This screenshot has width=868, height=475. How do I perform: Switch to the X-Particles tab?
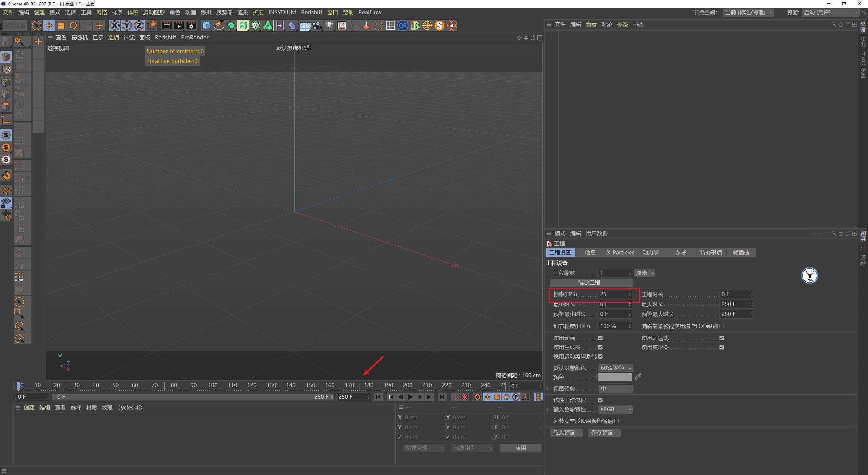click(620, 252)
